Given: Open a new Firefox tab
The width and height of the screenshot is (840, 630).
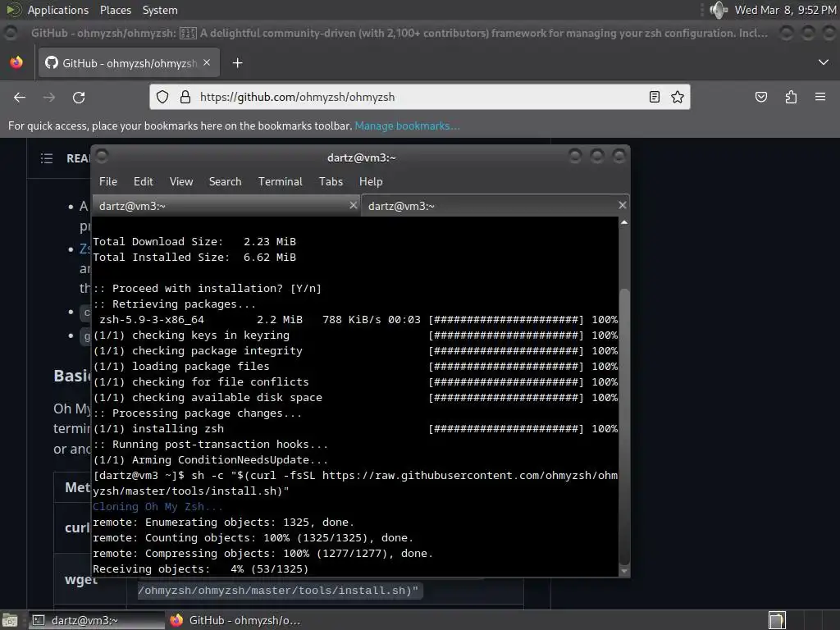Looking at the screenshot, I should pos(237,63).
